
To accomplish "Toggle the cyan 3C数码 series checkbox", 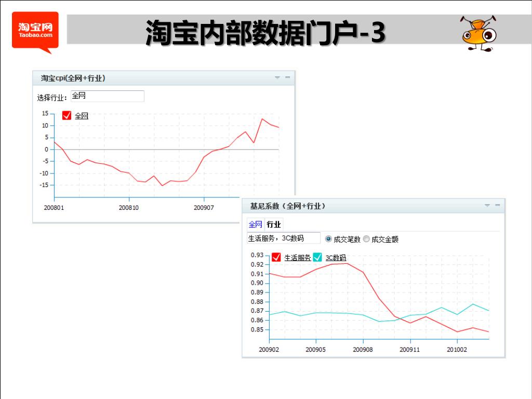I will (x=317, y=257).
